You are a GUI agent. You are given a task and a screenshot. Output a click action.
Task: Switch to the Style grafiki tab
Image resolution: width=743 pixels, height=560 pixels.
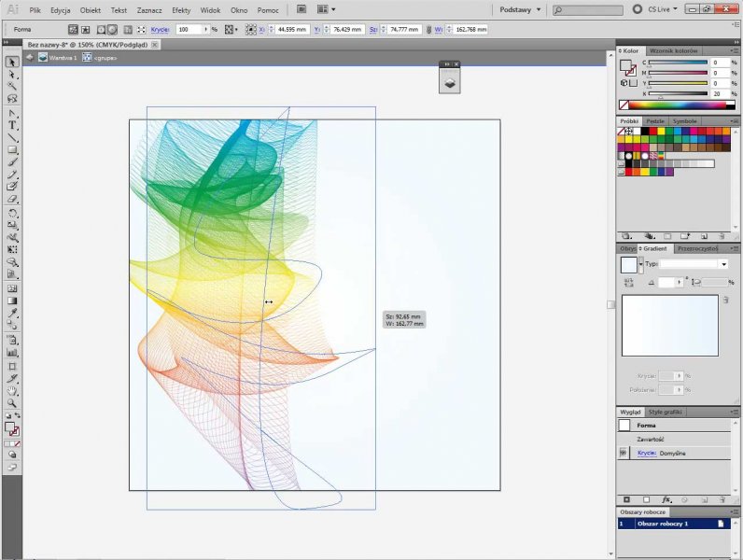tap(666, 412)
